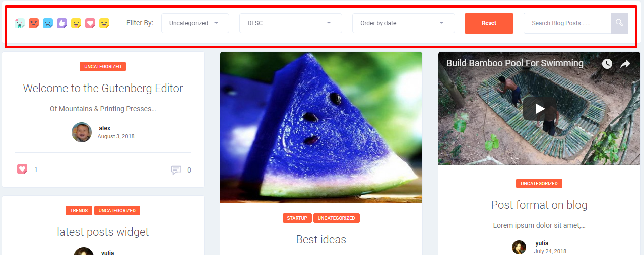
Task: Filter by the smirking yellow face reaction
Action: (x=104, y=23)
